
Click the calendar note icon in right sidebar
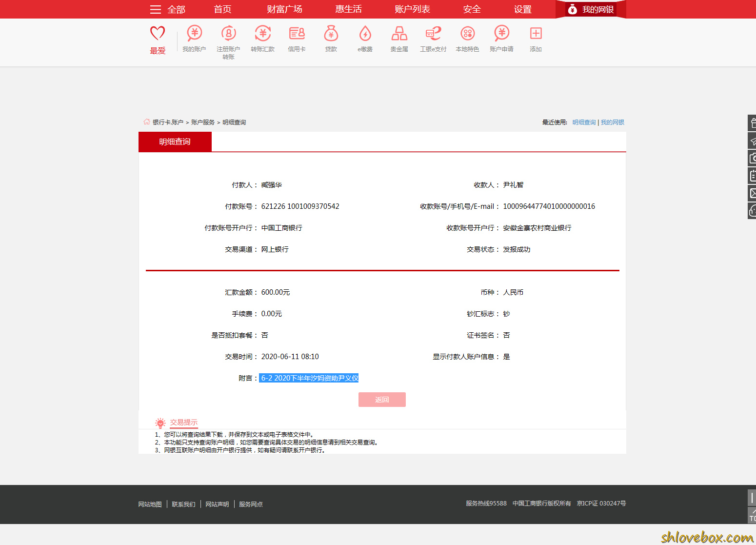[x=752, y=176]
